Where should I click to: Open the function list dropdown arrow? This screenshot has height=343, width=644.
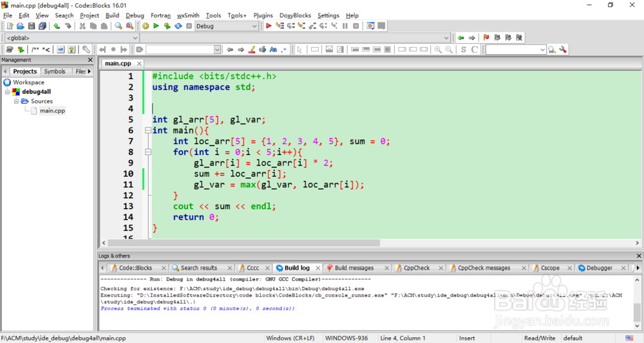pos(446,38)
